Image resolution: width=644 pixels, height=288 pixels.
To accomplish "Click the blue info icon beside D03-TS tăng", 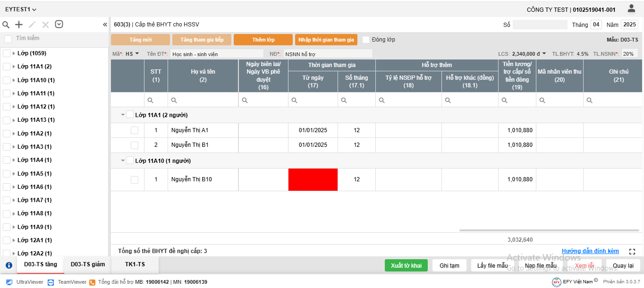I will tap(8, 265).
